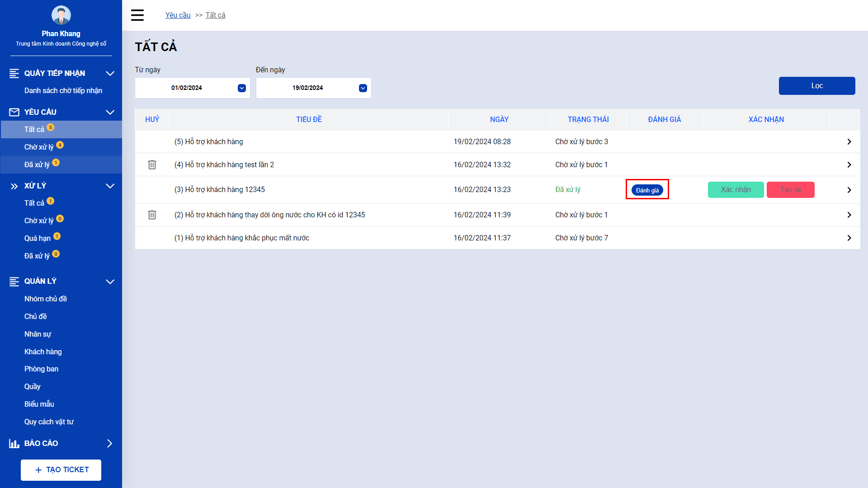Collapse the Yêu cầu section chevron
The height and width of the screenshot is (488, 868).
(110, 112)
